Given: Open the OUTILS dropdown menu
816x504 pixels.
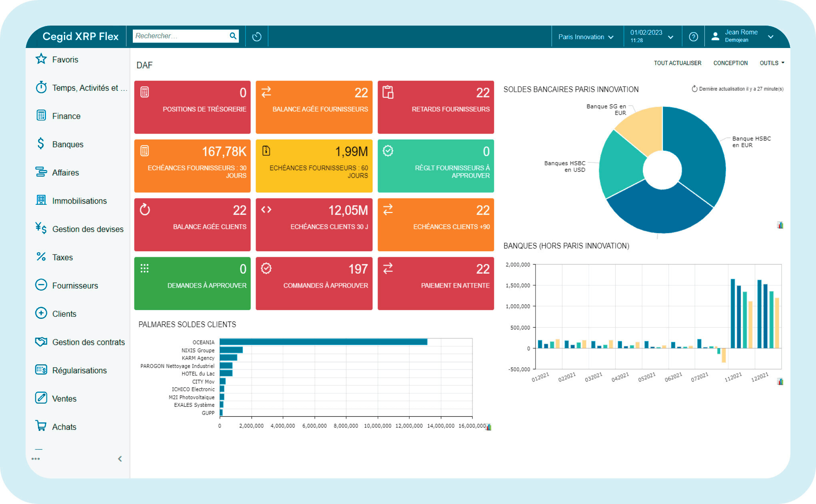Looking at the screenshot, I should coord(772,63).
